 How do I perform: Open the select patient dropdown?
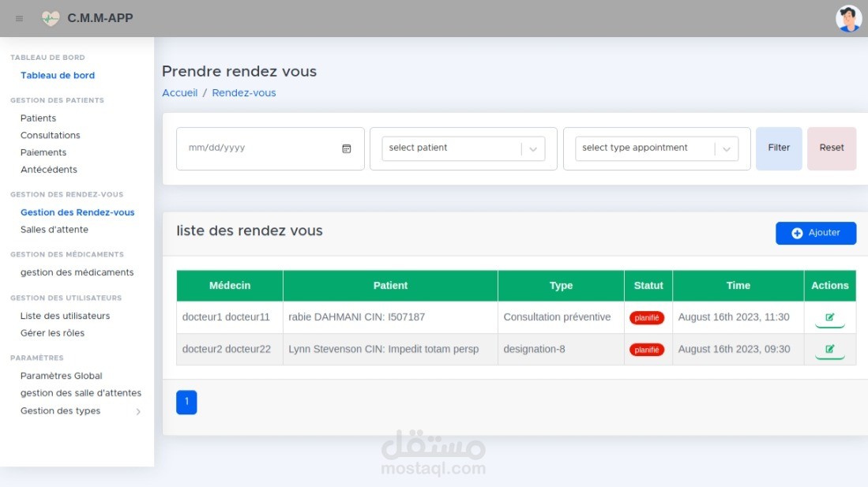(464, 148)
